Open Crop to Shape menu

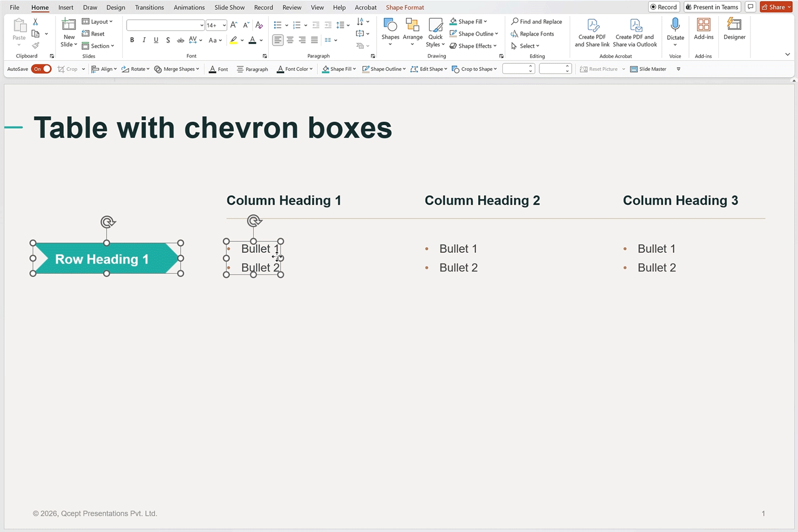click(474, 69)
